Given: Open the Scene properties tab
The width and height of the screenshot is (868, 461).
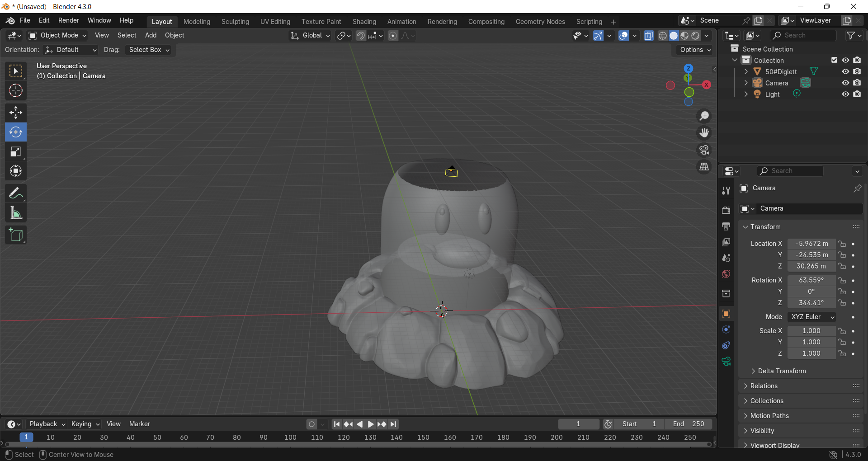Looking at the screenshot, I should (x=726, y=258).
